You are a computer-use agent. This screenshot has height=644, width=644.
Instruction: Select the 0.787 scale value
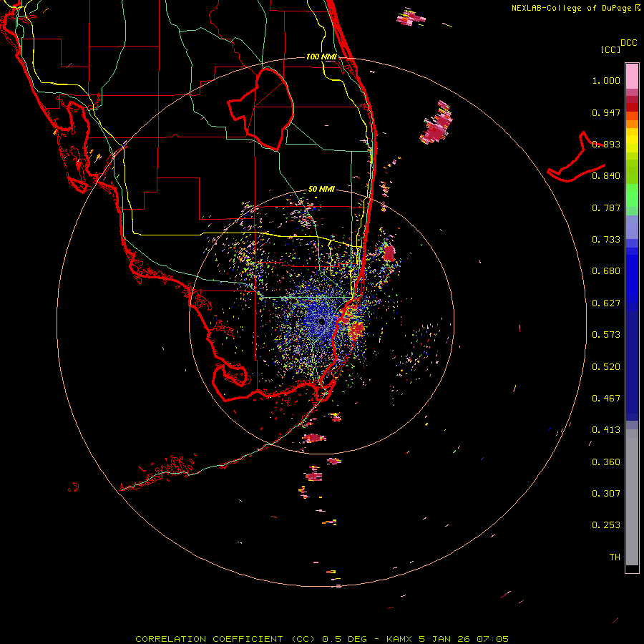(x=606, y=208)
